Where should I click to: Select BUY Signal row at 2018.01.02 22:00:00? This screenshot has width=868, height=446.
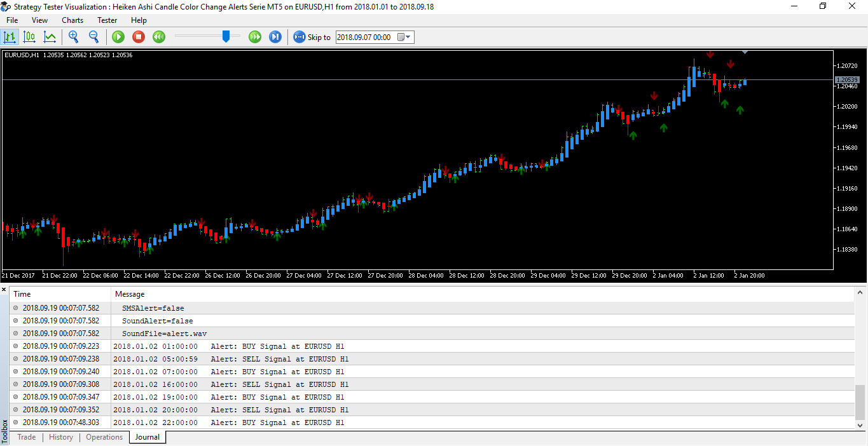pyautogui.click(x=432, y=422)
